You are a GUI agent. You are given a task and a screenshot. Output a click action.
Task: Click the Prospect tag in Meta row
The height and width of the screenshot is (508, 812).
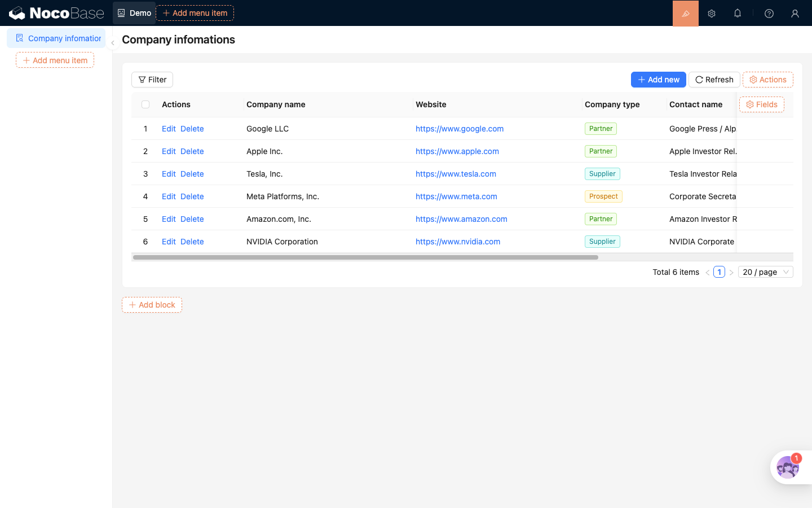pos(603,196)
